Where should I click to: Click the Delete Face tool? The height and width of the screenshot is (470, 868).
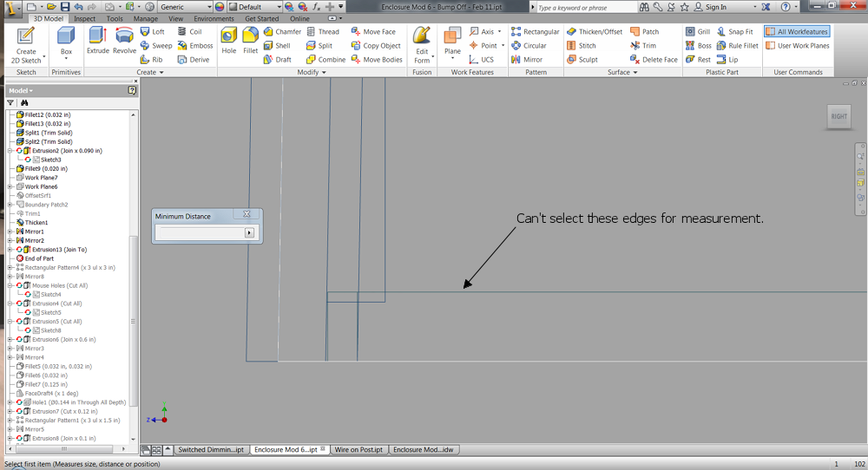(654, 59)
